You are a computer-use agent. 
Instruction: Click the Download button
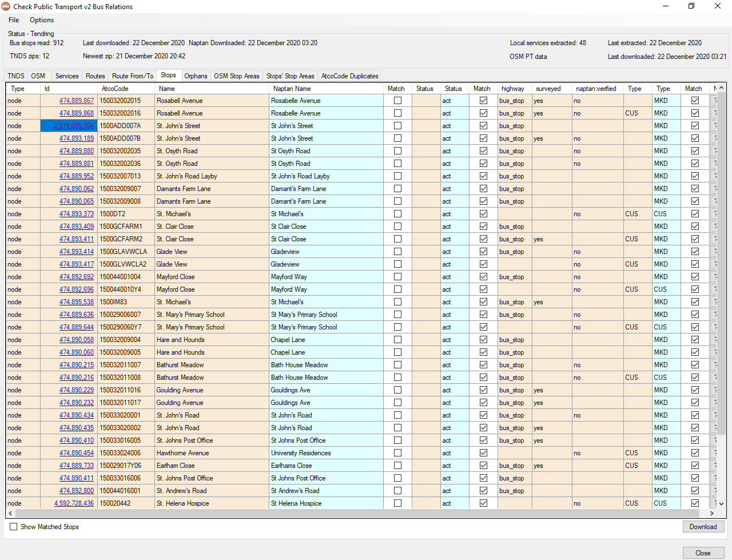click(x=703, y=527)
